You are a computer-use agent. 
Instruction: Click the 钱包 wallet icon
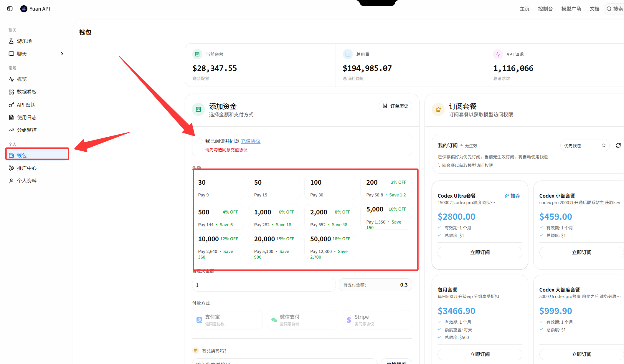click(x=11, y=155)
